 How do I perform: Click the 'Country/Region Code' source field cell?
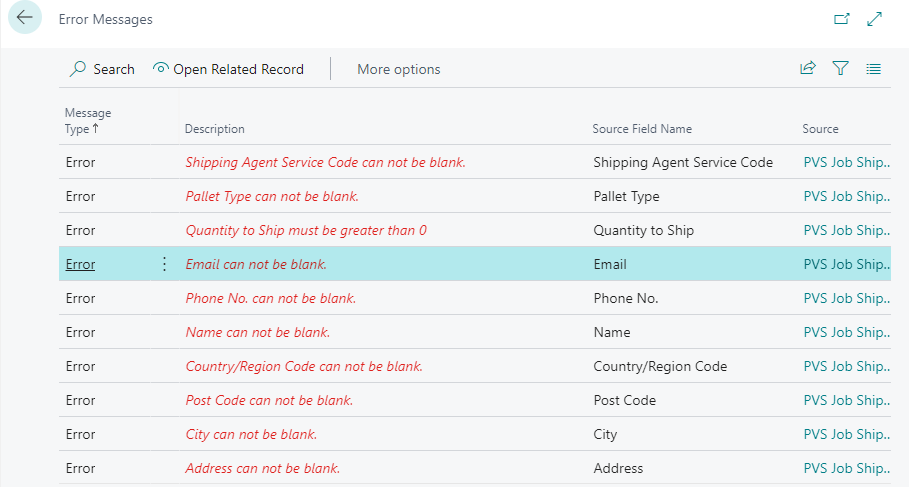[x=660, y=366]
